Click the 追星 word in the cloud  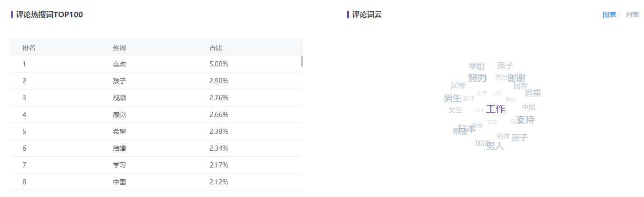(533, 93)
